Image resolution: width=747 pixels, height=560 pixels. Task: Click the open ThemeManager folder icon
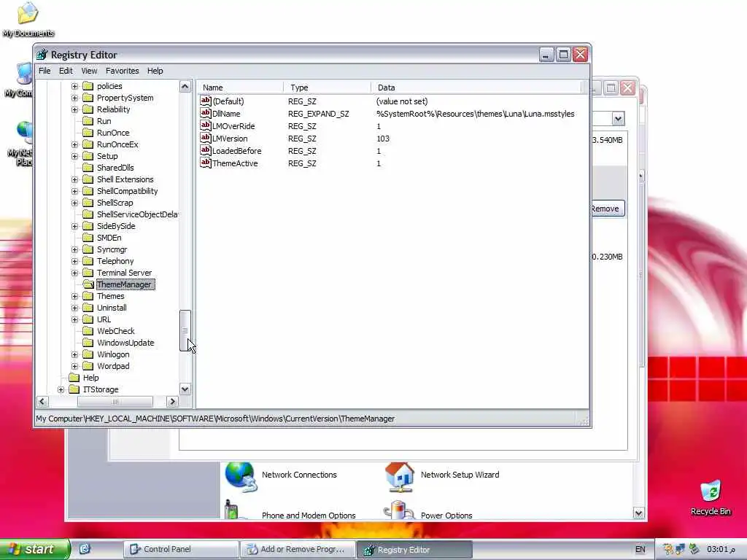click(88, 284)
